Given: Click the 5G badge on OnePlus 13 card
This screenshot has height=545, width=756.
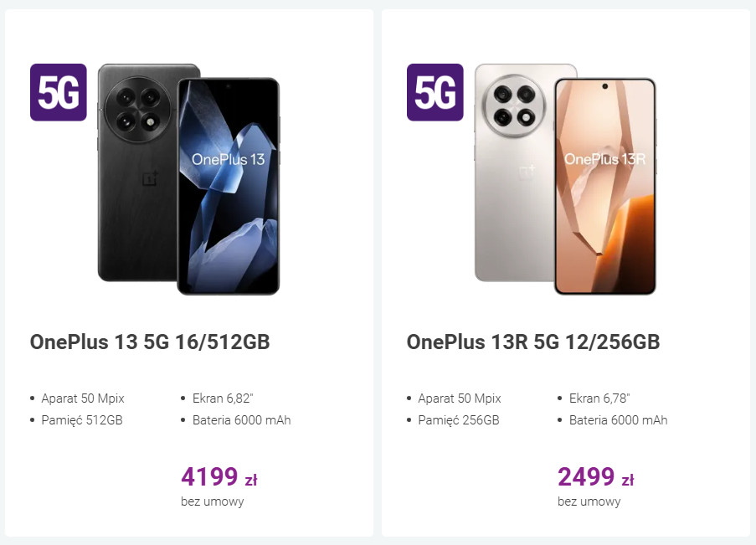Looking at the screenshot, I should point(59,92).
